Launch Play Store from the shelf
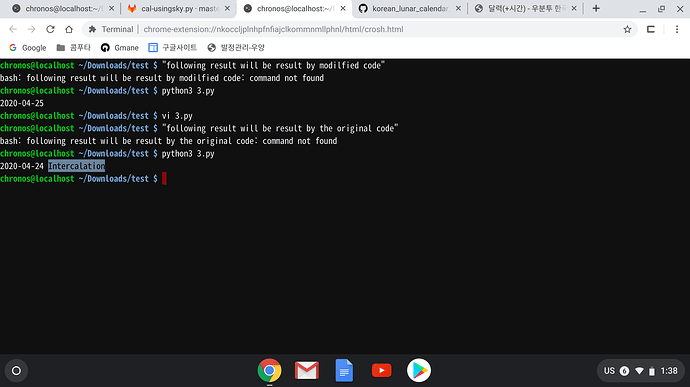 click(419, 371)
